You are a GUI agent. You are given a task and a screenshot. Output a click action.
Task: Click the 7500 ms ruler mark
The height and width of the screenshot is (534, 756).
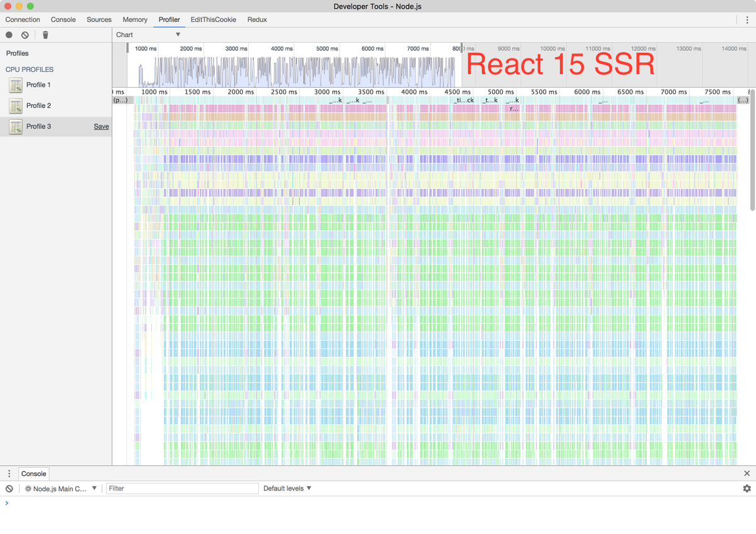click(x=718, y=92)
